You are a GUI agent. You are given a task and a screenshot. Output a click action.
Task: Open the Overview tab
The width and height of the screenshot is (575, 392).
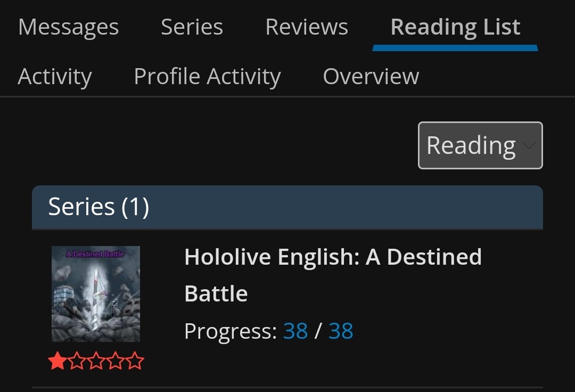tap(371, 76)
